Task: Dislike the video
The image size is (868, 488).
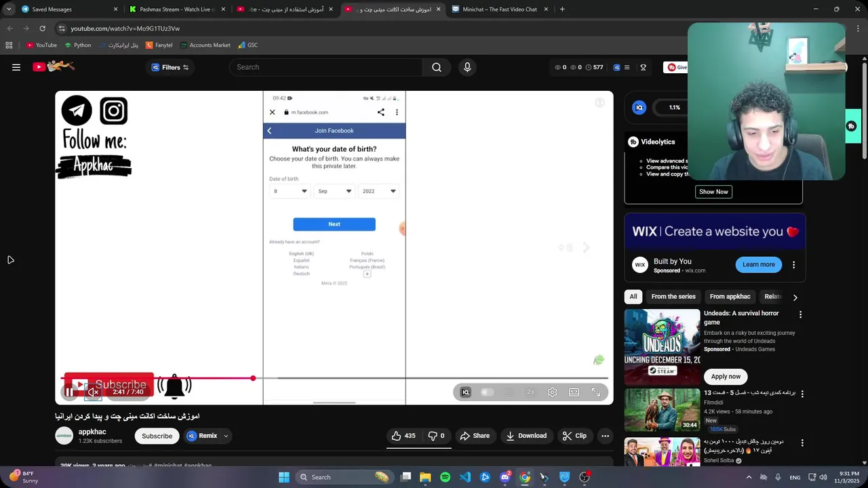Action: click(436, 436)
